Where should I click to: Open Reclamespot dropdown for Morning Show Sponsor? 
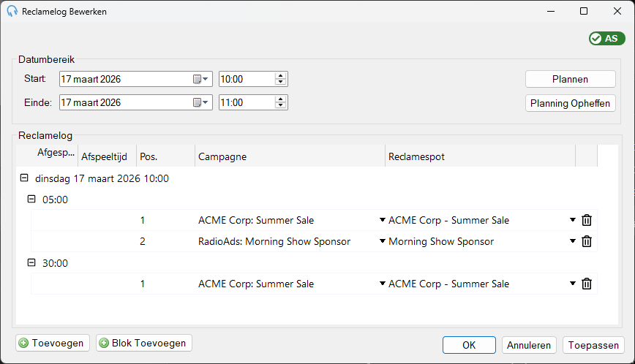(573, 241)
